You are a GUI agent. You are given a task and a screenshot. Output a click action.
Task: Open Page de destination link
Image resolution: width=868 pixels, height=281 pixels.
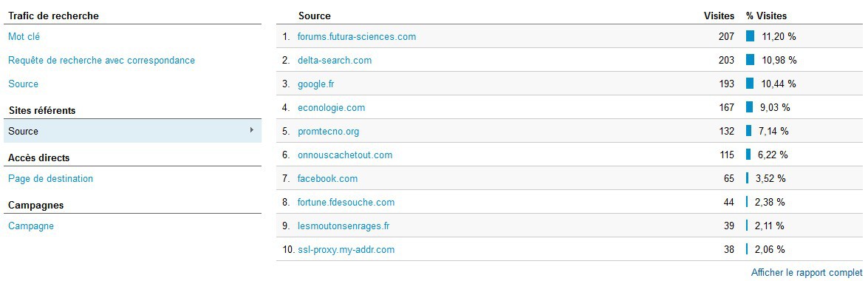pos(50,178)
